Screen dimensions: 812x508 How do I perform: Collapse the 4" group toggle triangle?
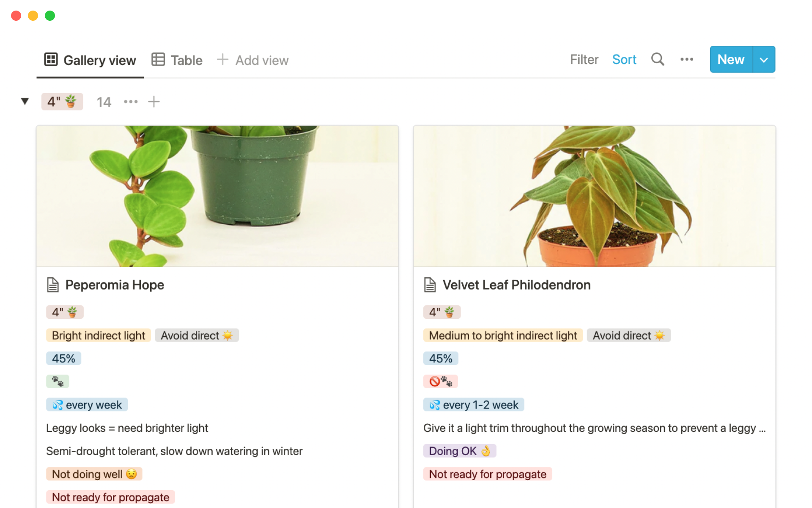click(x=25, y=101)
